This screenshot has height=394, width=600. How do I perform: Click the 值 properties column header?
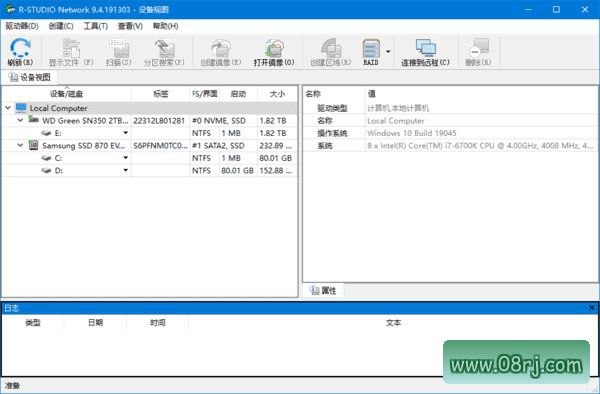tap(481, 94)
